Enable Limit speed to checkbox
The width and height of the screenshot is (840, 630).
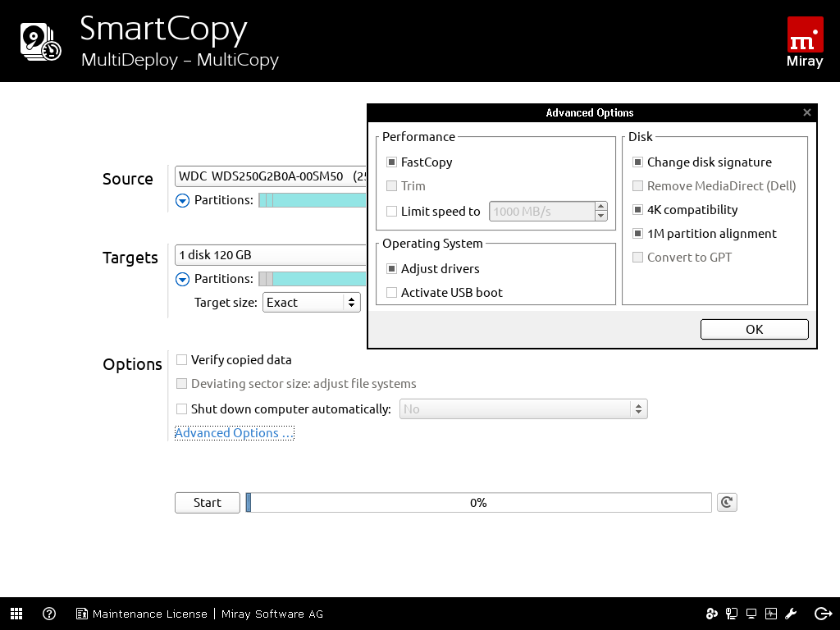392,212
